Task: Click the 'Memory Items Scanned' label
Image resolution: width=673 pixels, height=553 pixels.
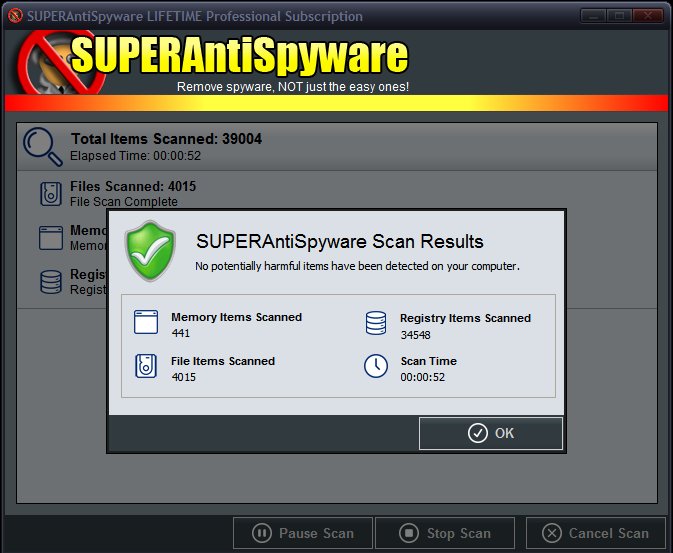Action: (x=236, y=317)
